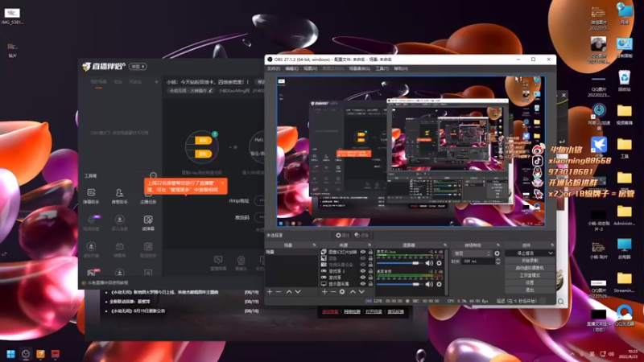Open 麦克风/Aux audio settings gear
The height and width of the screenshot is (362, 644).
(x=439, y=263)
